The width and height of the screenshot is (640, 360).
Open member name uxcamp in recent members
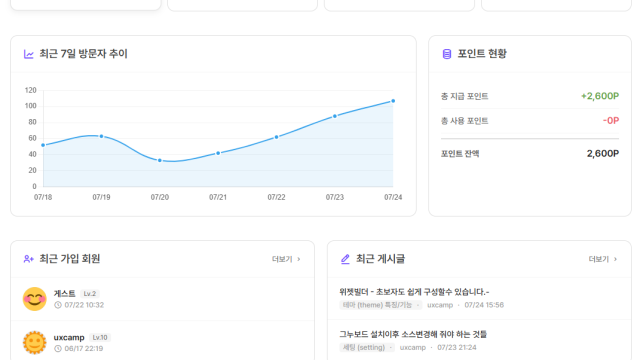[69, 338]
